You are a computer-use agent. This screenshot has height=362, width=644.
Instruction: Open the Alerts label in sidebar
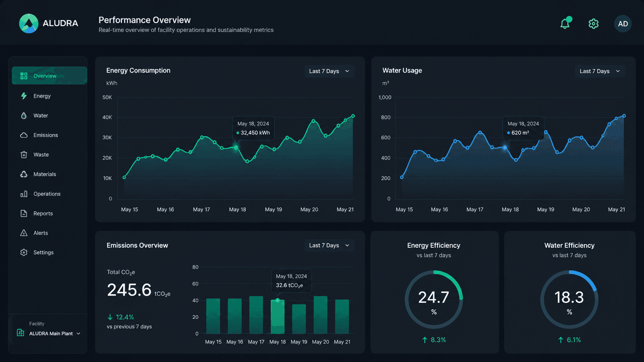point(41,233)
